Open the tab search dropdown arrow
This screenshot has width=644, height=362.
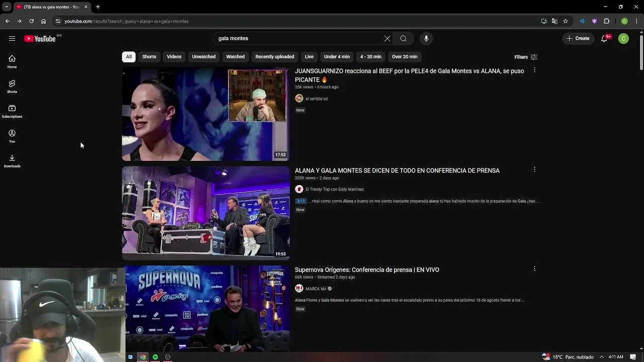pyautogui.click(x=7, y=7)
